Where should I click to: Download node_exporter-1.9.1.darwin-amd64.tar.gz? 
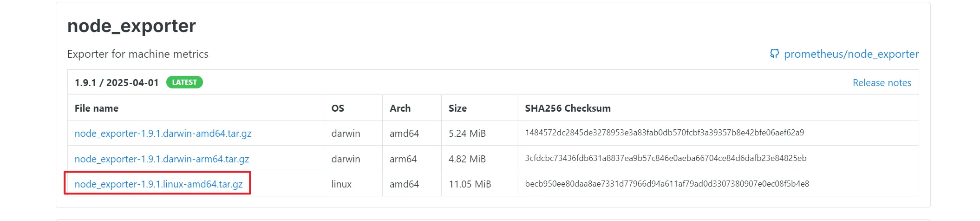(163, 134)
